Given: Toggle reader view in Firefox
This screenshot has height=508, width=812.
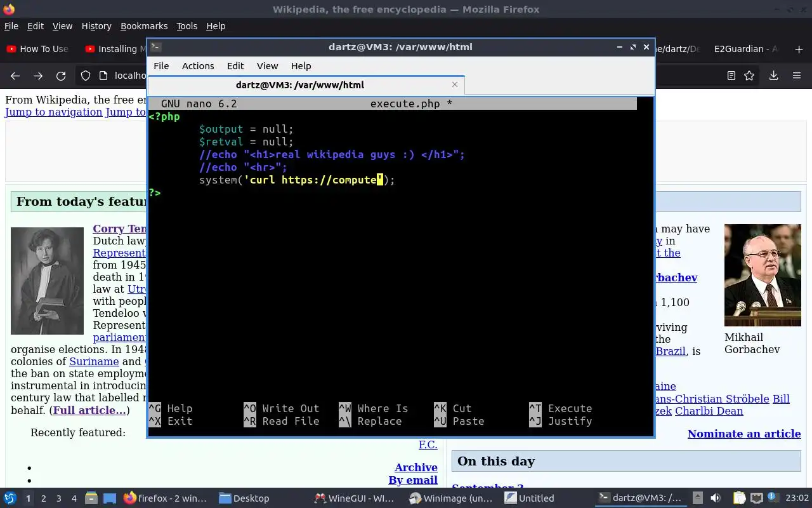Looking at the screenshot, I should (731, 76).
